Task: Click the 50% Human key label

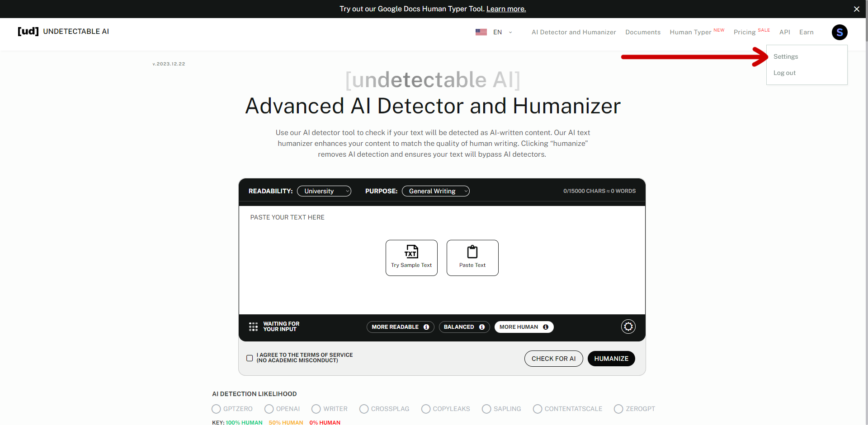Action: (x=286, y=422)
